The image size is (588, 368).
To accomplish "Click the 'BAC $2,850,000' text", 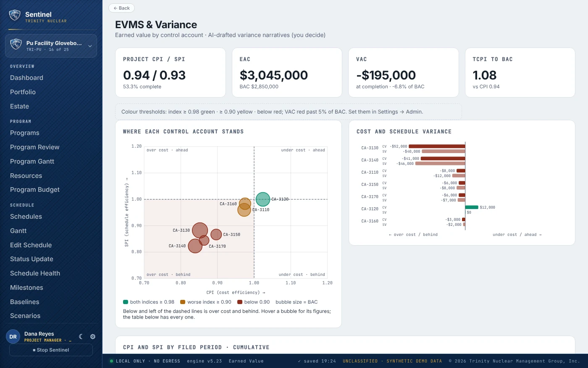I will (x=259, y=87).
